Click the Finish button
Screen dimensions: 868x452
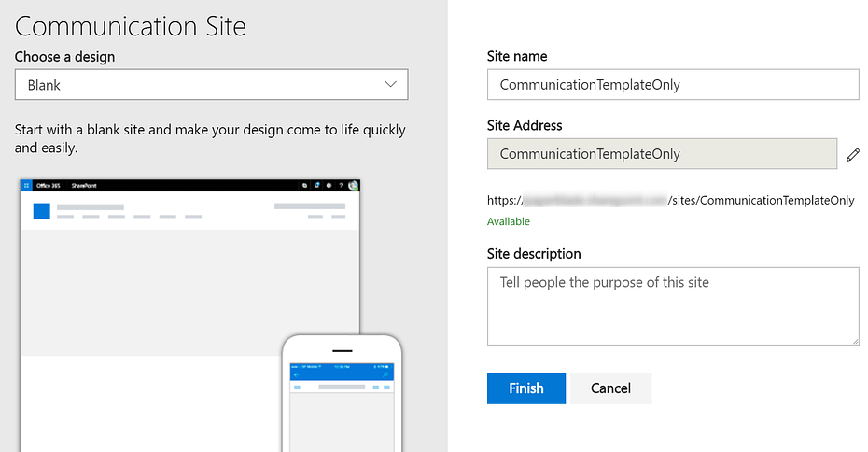pyautogui.click(x=525, y=388)
